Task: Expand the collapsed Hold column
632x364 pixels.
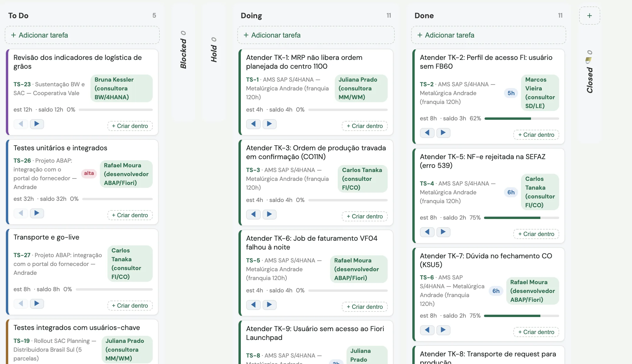Action: (x=214, y=50)
